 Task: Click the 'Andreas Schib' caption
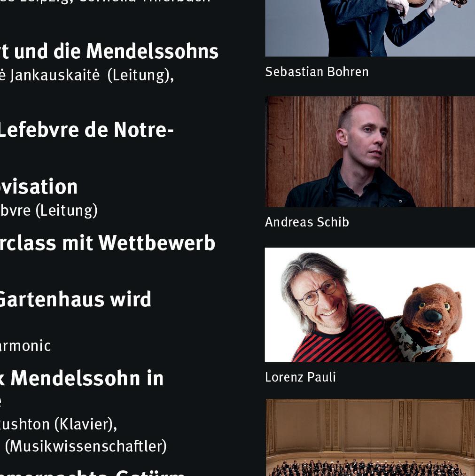click(307, 222)
